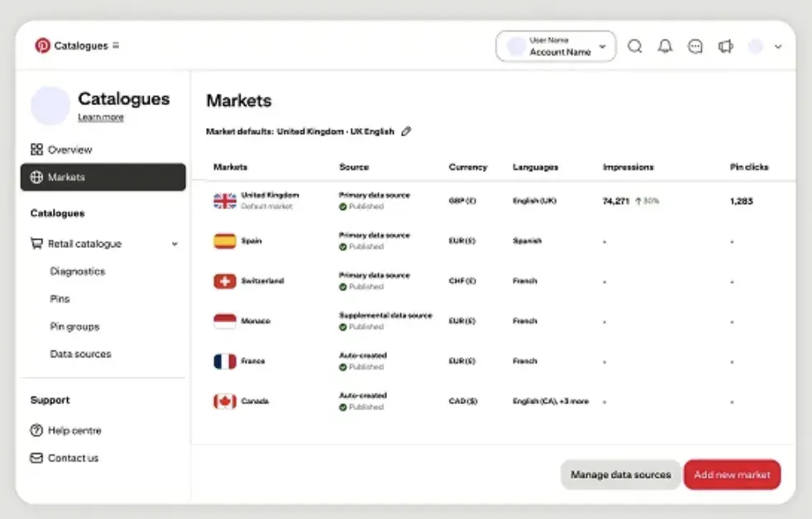Click the Markets globe icon

click(x=36, y=177)
